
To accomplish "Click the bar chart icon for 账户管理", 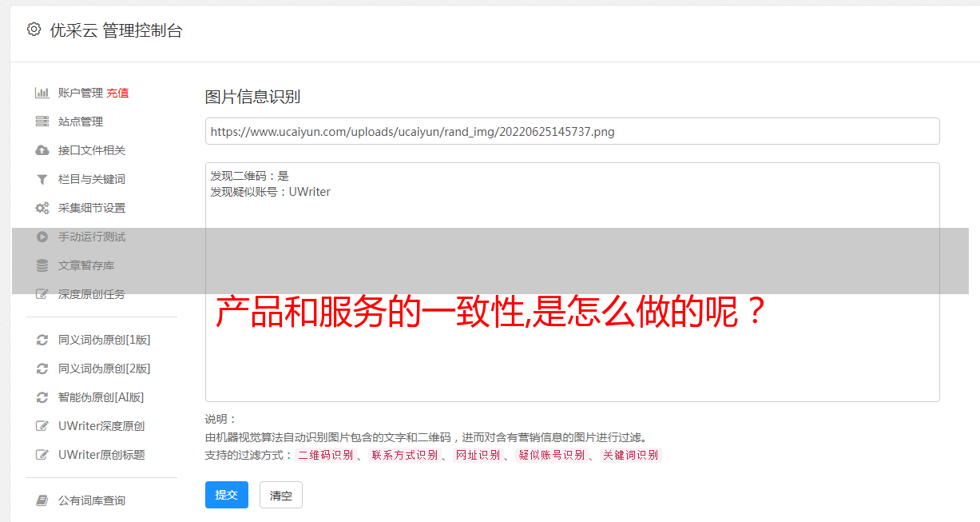I will pyautogui.click(x=42, y=93).
